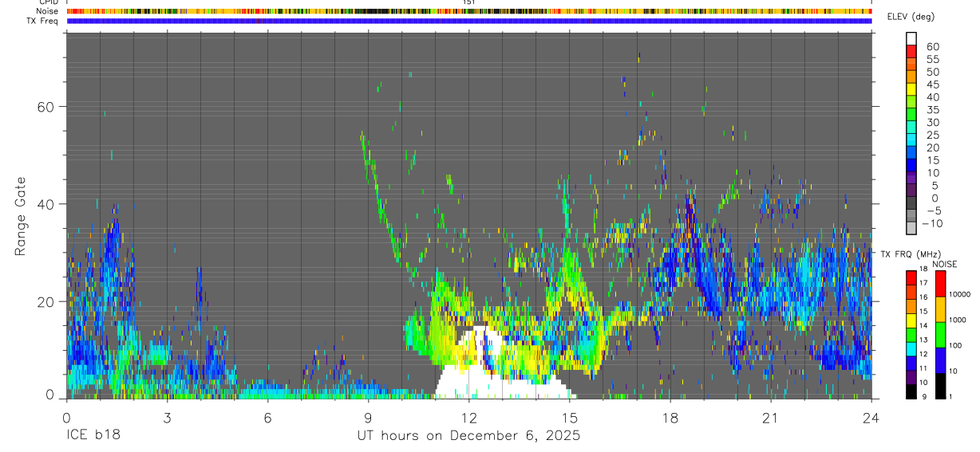The image size is (980, 452).
Task: Click the red NOISE swatch above 10000
Action: 942,284
